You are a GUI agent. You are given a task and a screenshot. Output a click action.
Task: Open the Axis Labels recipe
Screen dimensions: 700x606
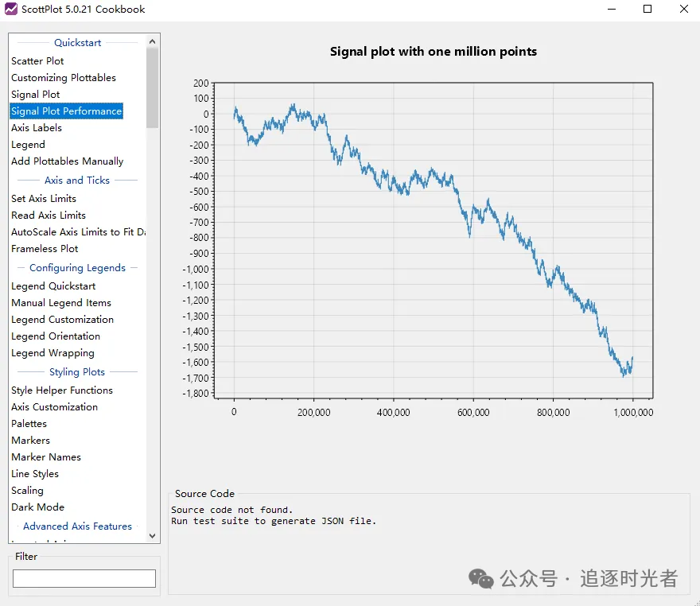click(37, 128)
